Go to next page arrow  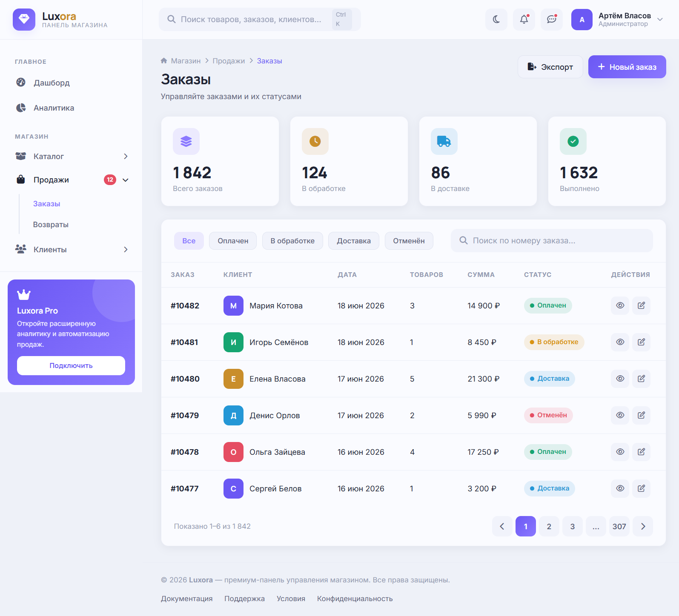643,526
